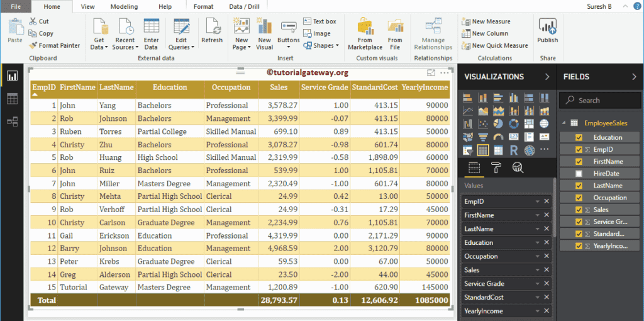Open the File menu
644x321 pixels.
tap(16, 6)
